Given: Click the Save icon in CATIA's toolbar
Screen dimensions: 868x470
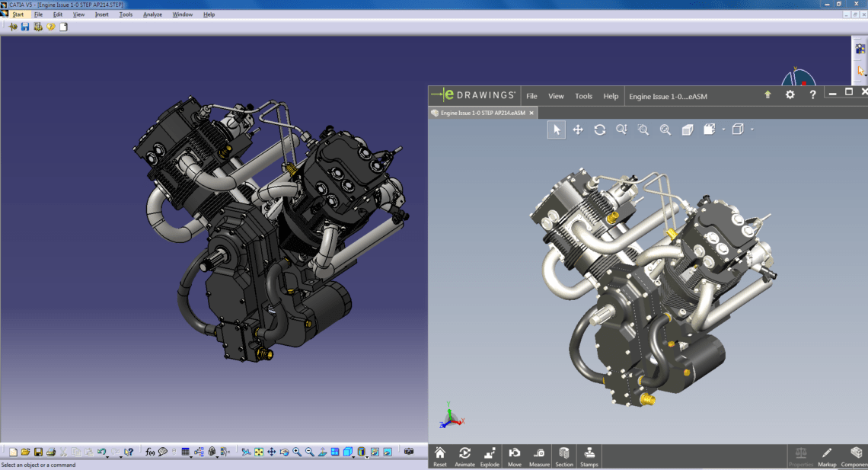Looking at the screenshot, I should [x=25, y=26].
